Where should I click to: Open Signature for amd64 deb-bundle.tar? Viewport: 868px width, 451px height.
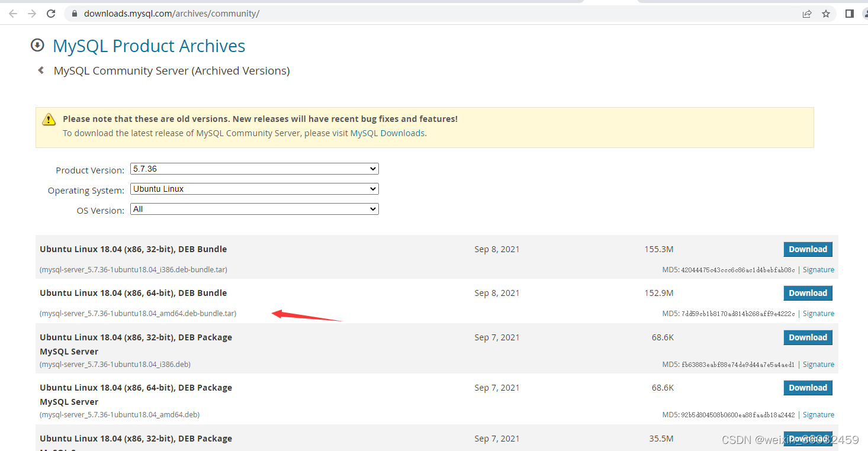[818, 313]
